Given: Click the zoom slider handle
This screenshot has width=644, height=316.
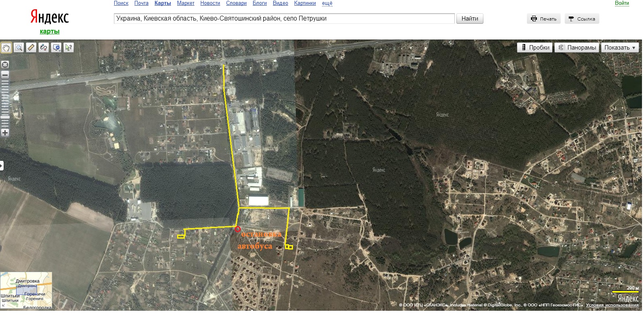Looking at the screenshot, I should click(5, 118).
